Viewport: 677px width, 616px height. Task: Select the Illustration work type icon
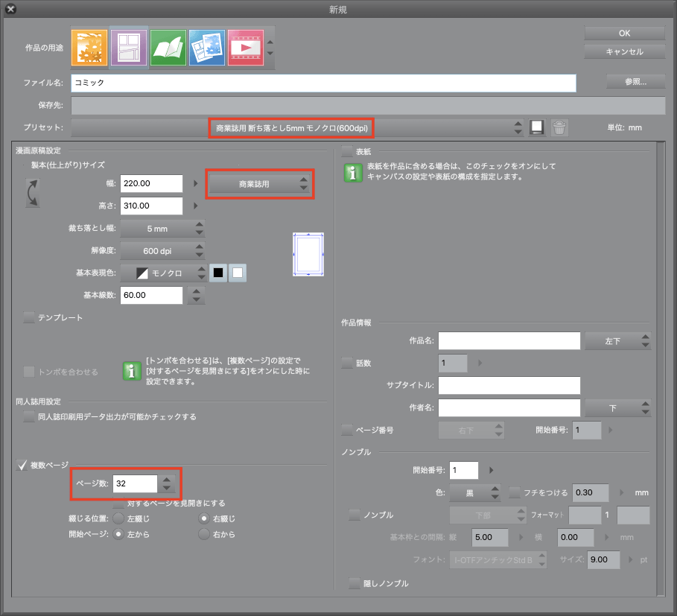click(89, 48)
